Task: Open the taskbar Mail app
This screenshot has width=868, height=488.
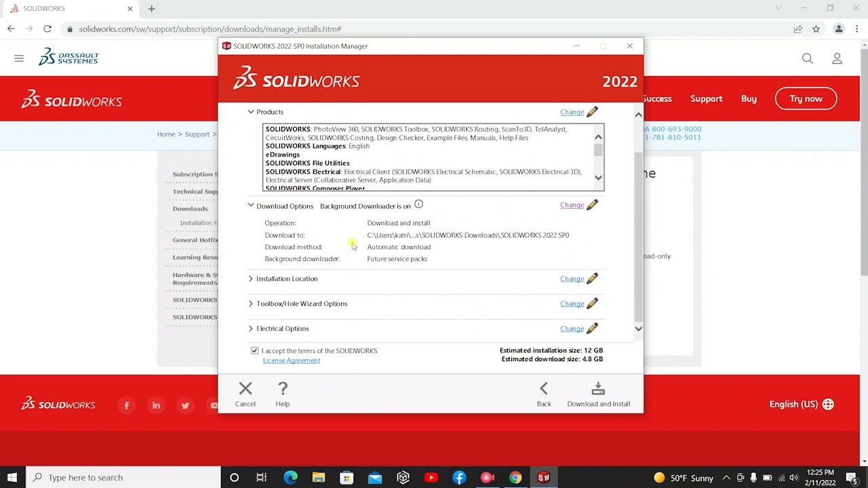Action: [x=374, y=477]
